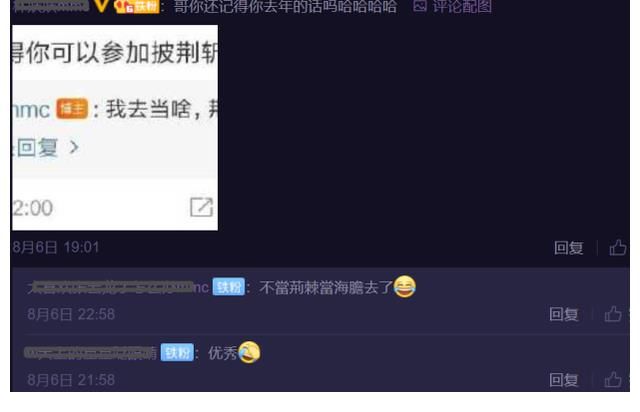Viewport: 640px width, 412px height.
Task: Click the image icon beside 评论配图
Action: [x=420, y=6]
